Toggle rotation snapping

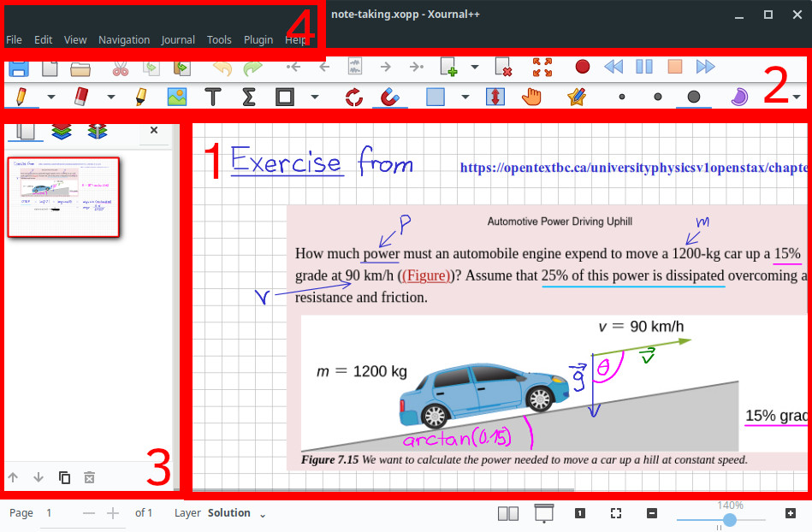(353, 97)
